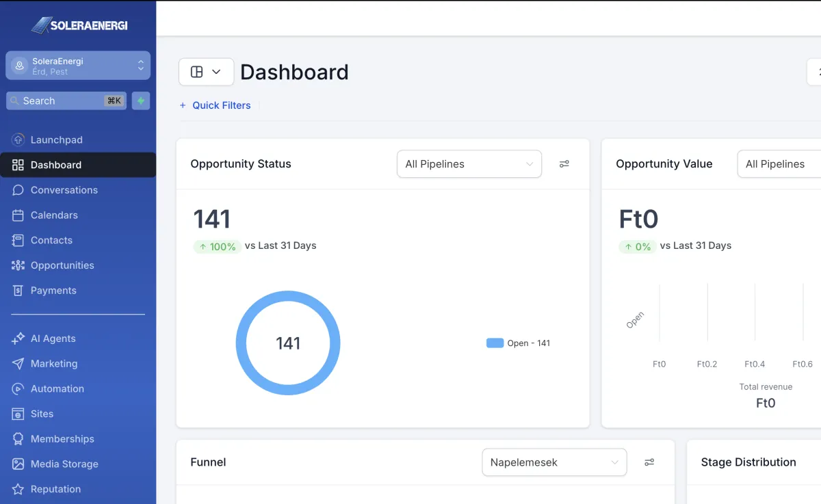Click the SoleraEnergi logo in sidebar
The image size is (821, 504).
(x=79, y=25)
